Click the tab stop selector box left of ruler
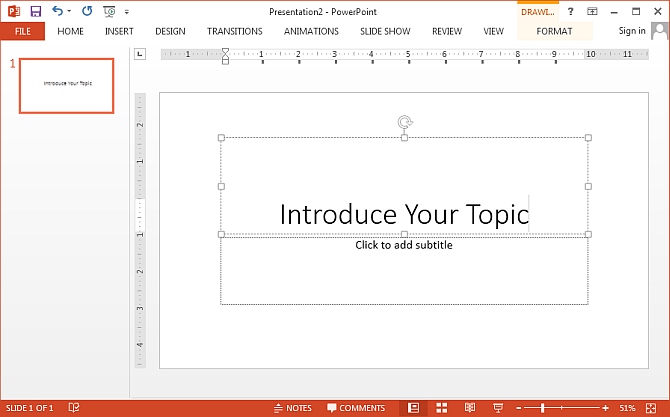The image size is (670, 417). pos(140,54)
